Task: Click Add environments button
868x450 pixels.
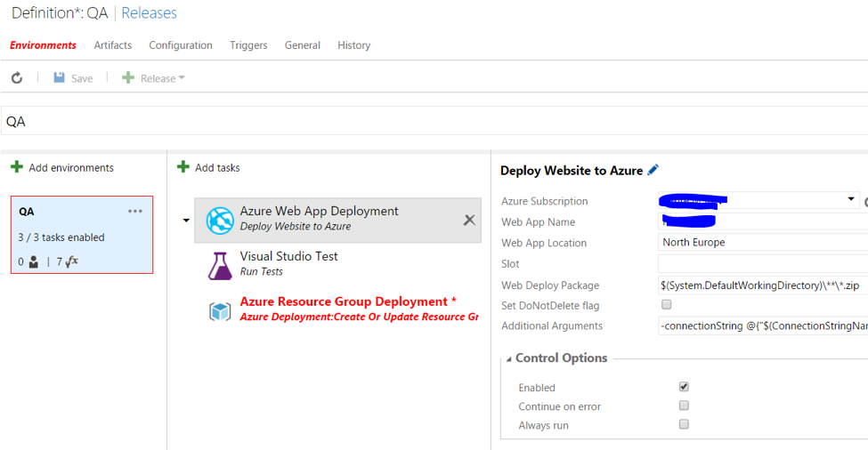Action: [62, 167]
